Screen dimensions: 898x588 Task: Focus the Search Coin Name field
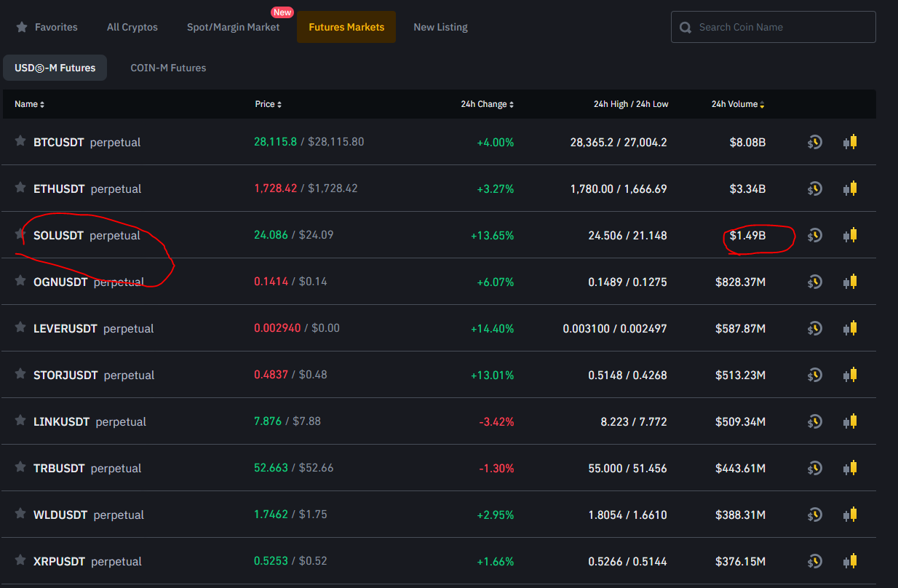click(x=774, y=27)
